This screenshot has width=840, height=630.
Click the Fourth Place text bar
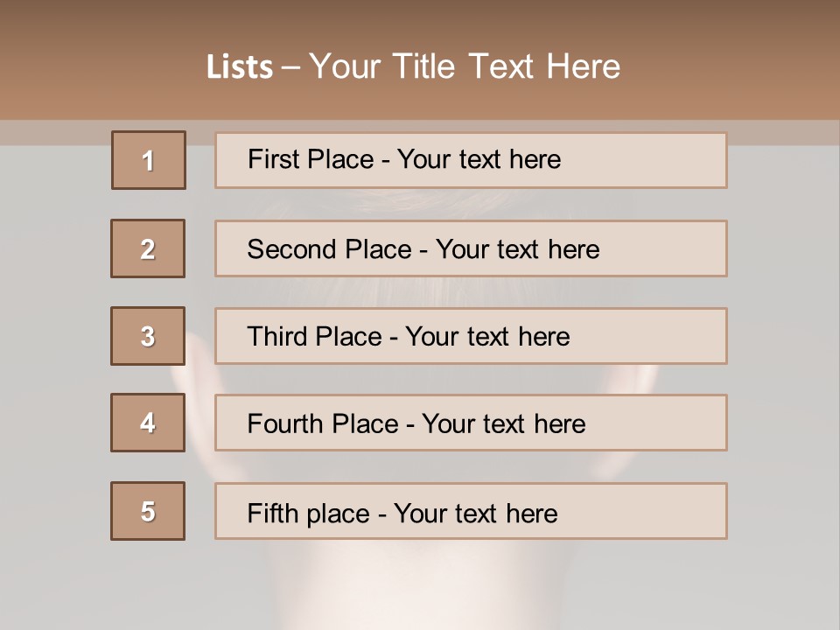click(x=471, y=423)
